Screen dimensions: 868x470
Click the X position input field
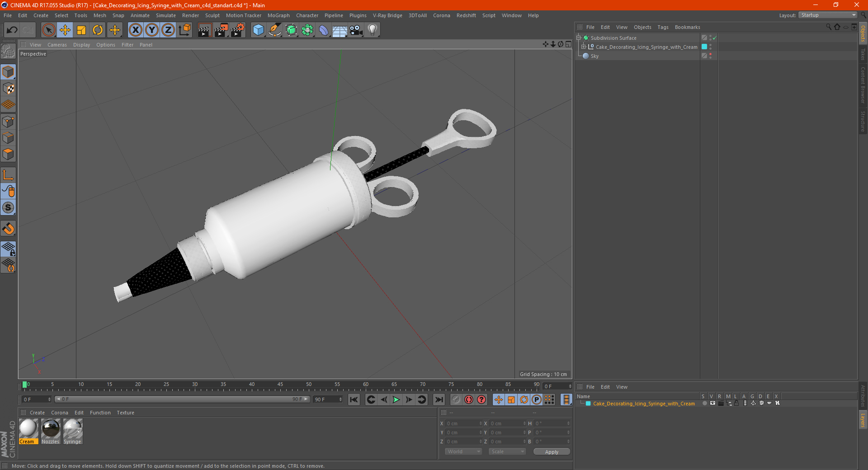(463, 423)
